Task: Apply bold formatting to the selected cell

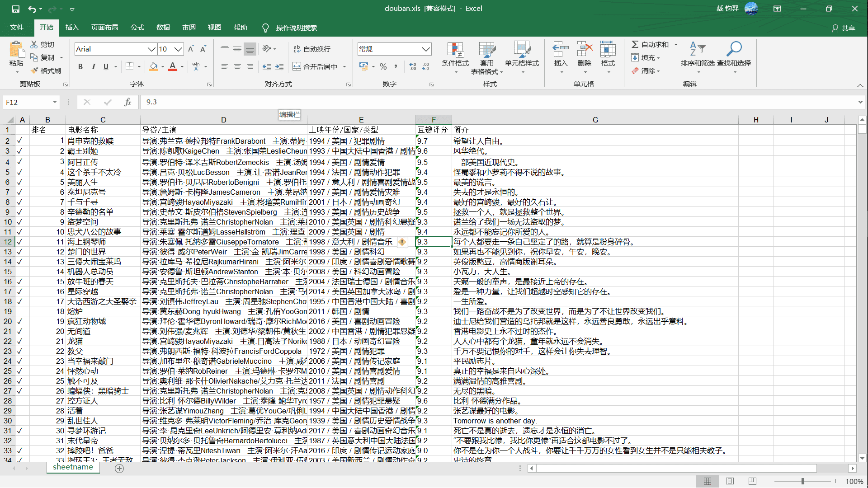Action: tap(80, 66)
